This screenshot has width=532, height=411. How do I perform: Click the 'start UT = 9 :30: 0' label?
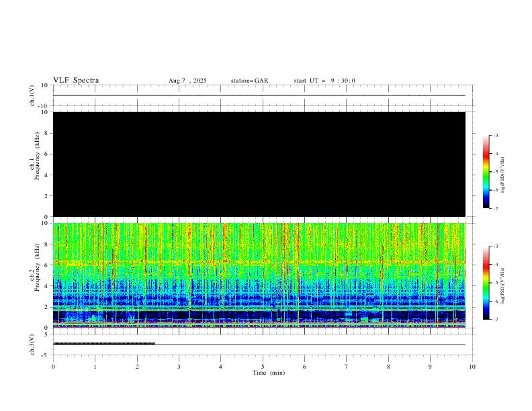pos(324,81)
